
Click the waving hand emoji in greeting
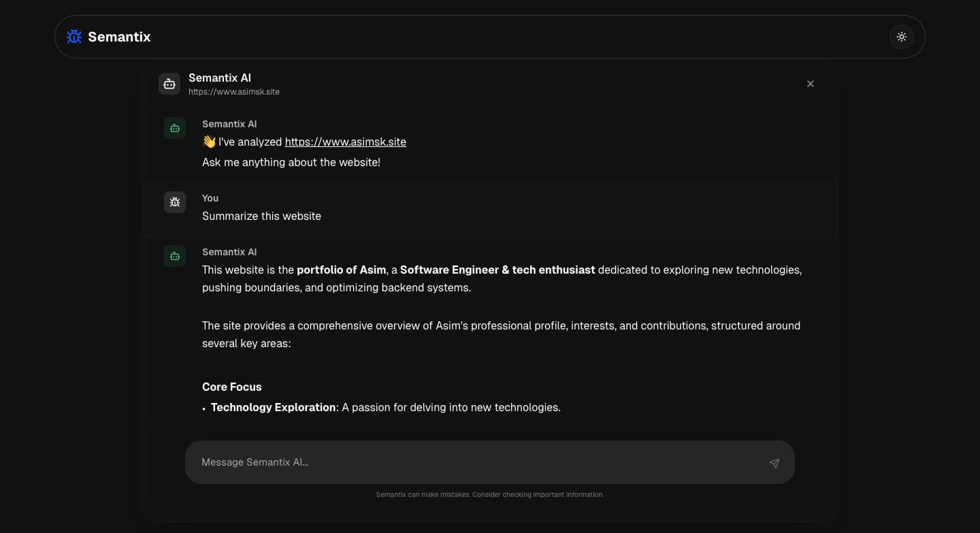[x=209, y=142]
